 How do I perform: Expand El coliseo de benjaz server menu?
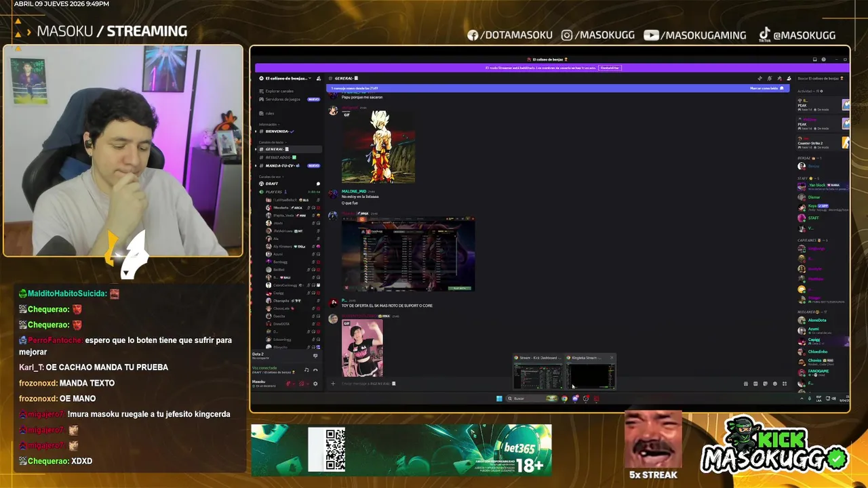coord(285,79)
